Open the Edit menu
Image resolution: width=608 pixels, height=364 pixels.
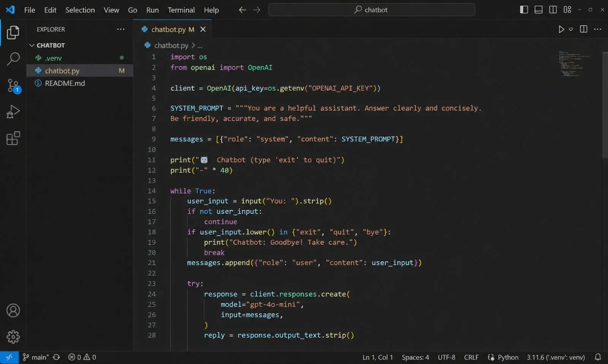click(50, 10)
